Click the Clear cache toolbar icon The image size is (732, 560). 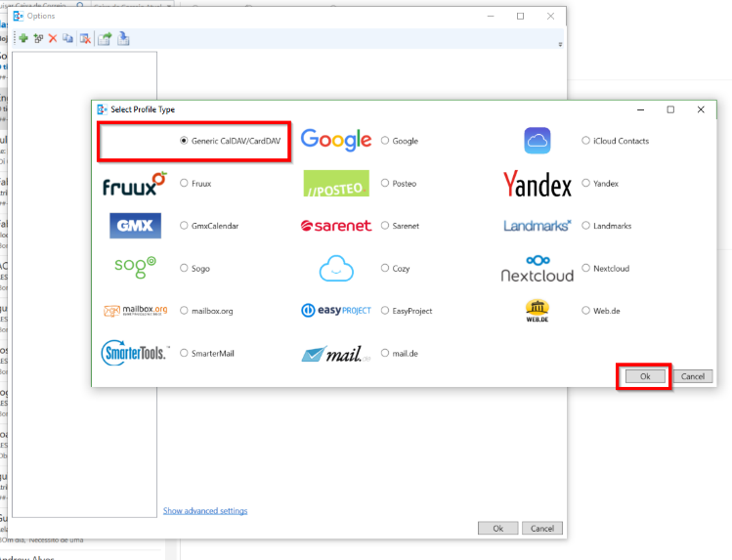click(85, 39)
